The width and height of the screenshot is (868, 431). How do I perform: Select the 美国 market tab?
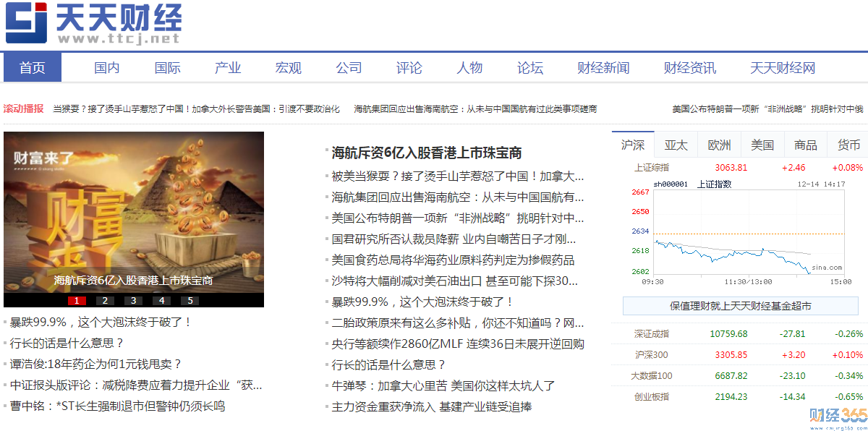click(x=762, y=145)
